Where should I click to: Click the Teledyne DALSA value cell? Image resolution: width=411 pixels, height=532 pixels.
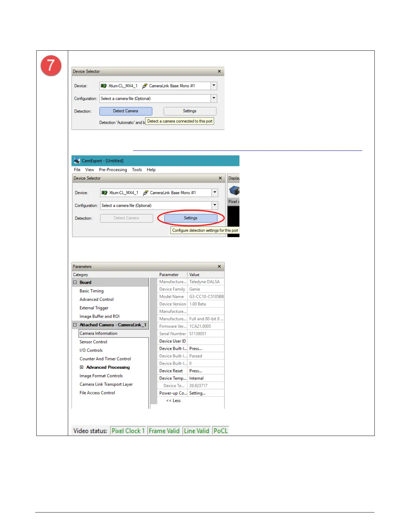point(206,281)
